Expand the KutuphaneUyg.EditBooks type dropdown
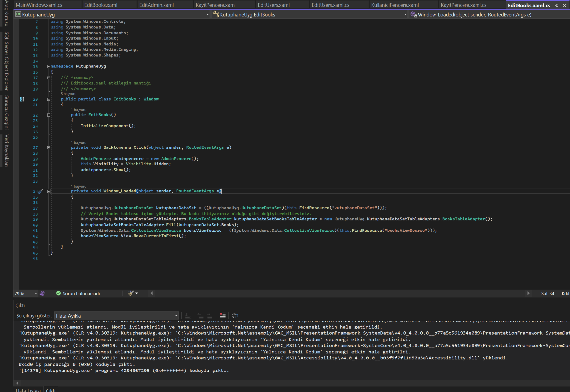This screenshot has width=570, height=392. click(x=405, y=15)
